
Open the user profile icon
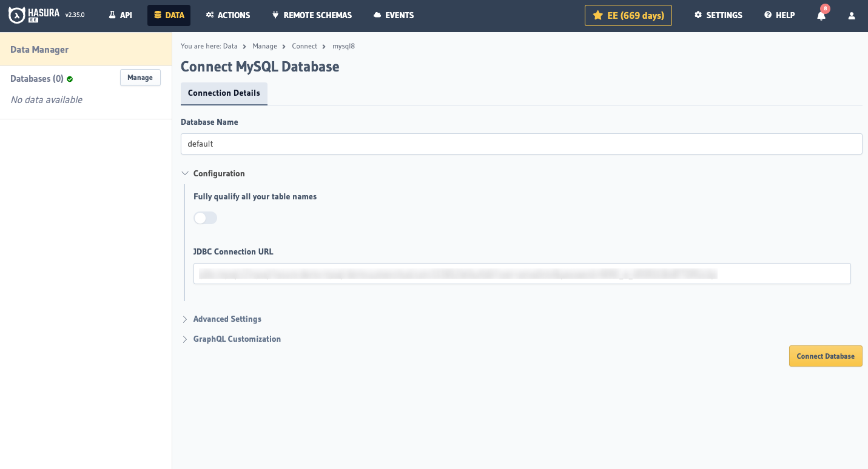click(x=852, y=16)
